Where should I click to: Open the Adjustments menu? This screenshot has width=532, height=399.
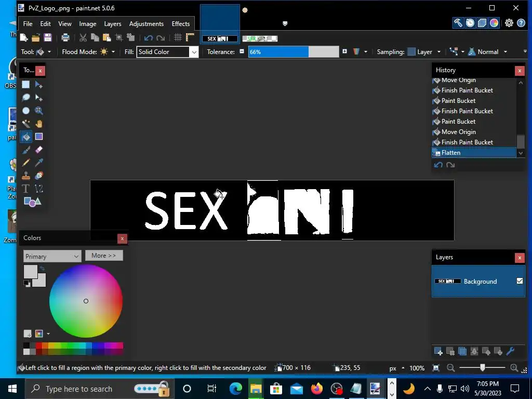pos(146,24)
